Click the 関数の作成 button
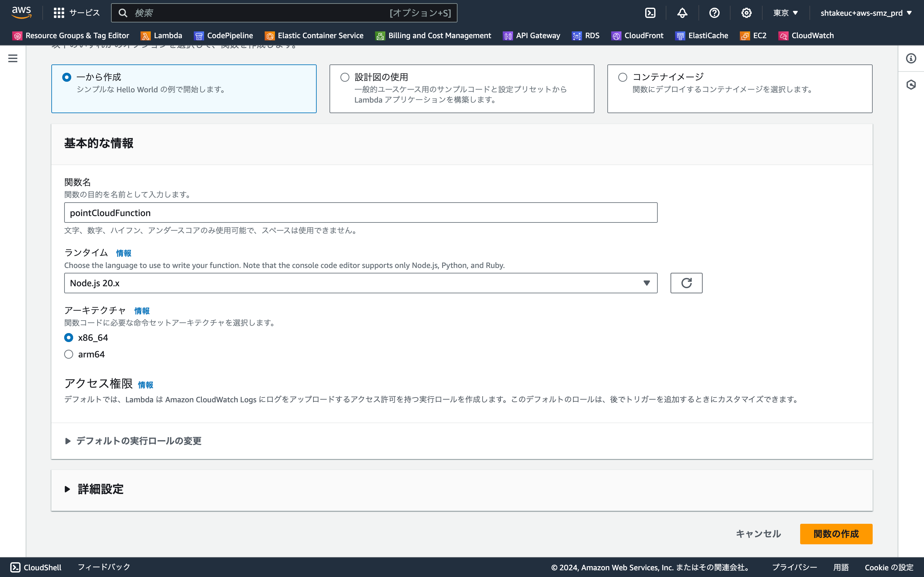 836,534
